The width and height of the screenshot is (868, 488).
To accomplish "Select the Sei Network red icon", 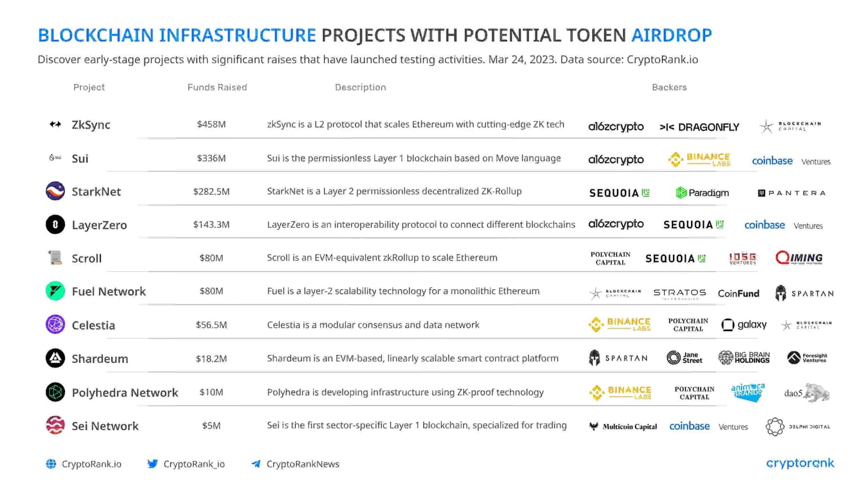I will (x=55, y=425).
